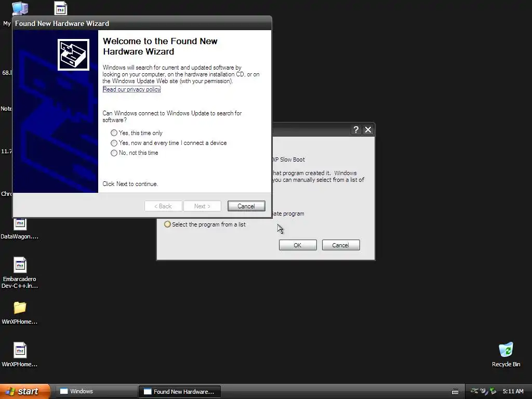Click the 'XP Slow Boot' text in back dialog
Screen dimensions: 532x399
point(289,159)
